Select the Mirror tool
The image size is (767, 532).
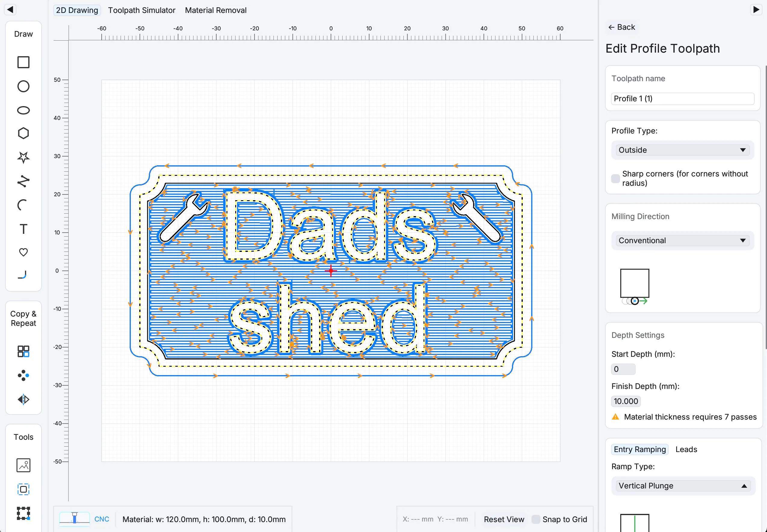tap(23, 399)
